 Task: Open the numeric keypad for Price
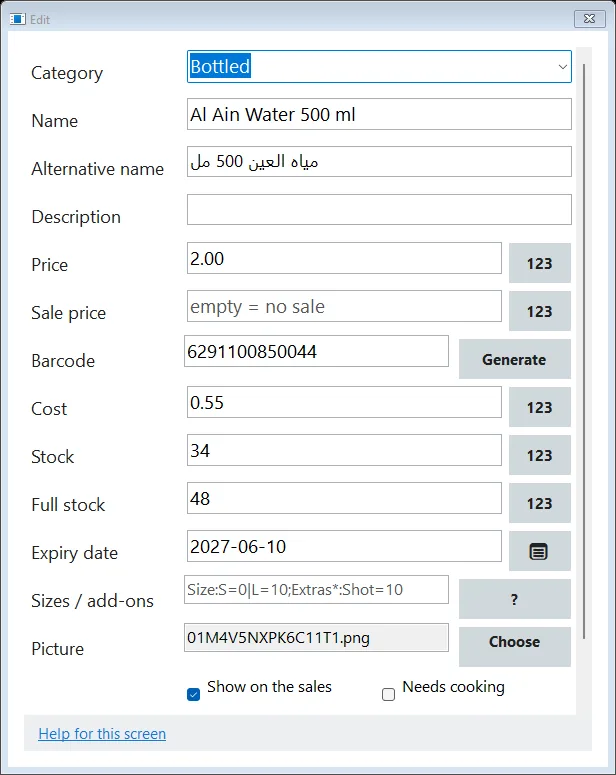coord(540,263)
